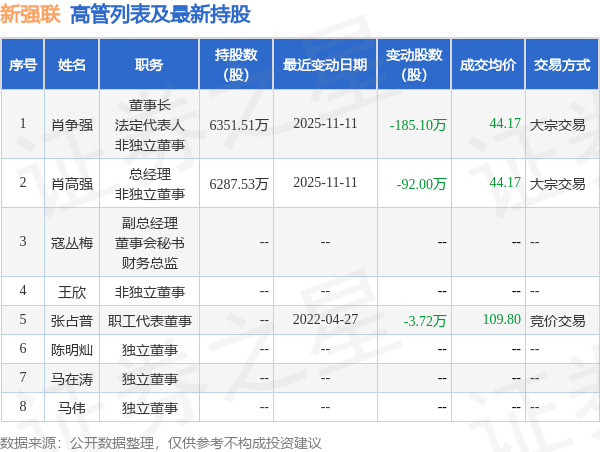Click the orange 新强联 title text
This screenshot has height=452, width=600.
tap(30, 15)
